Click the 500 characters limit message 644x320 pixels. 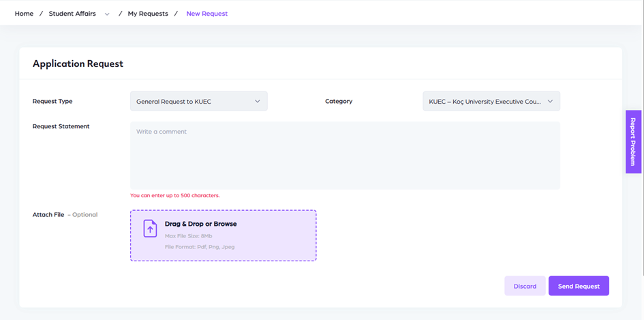click(175, 196)
